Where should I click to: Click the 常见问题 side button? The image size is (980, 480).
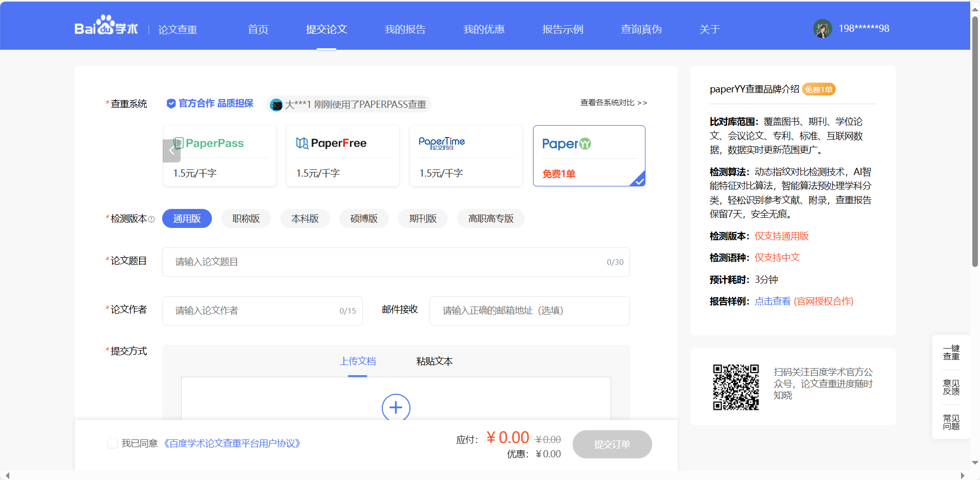[x=951, y=422]
